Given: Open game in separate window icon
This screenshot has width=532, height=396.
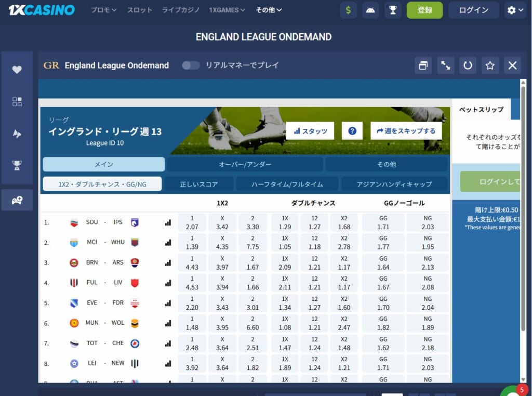Looking at the screenshot, I should [423, 65].
